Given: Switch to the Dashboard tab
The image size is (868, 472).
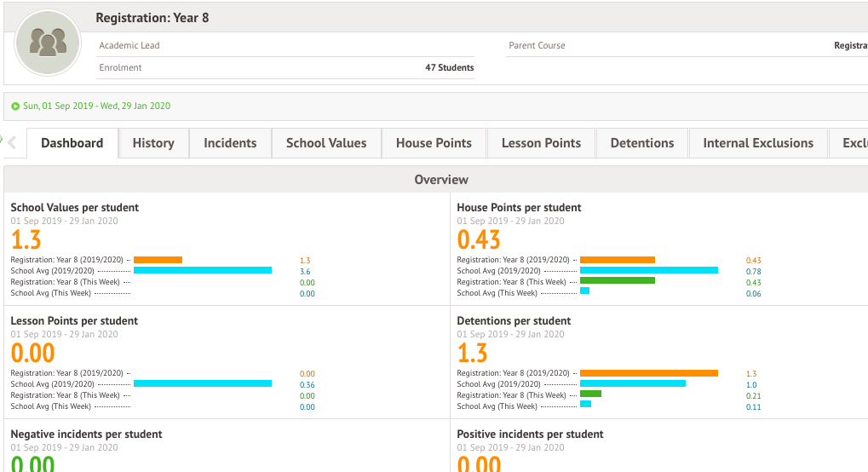Looking at the screenshot, I should (72, 143).
